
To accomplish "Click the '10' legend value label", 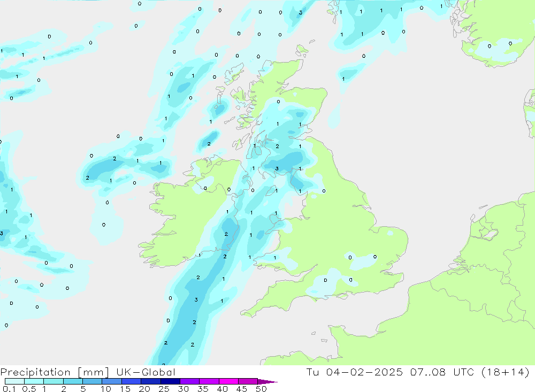I will pos(106,389).
